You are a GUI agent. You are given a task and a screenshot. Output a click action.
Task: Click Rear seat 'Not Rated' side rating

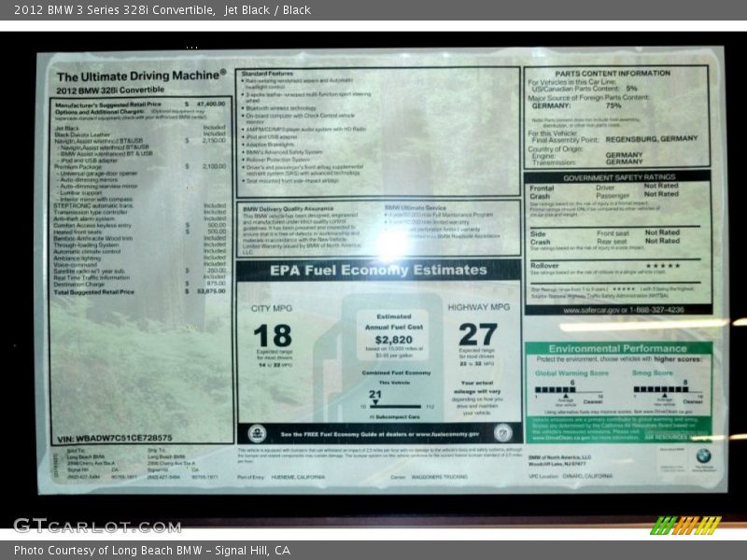click(662, 241)
